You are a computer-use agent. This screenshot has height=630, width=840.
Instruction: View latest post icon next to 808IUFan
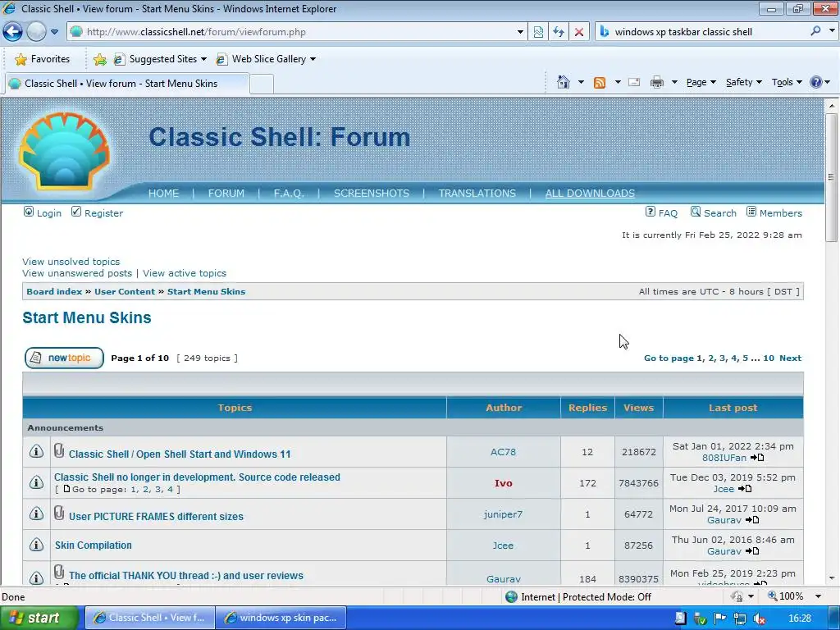(757, 458)
